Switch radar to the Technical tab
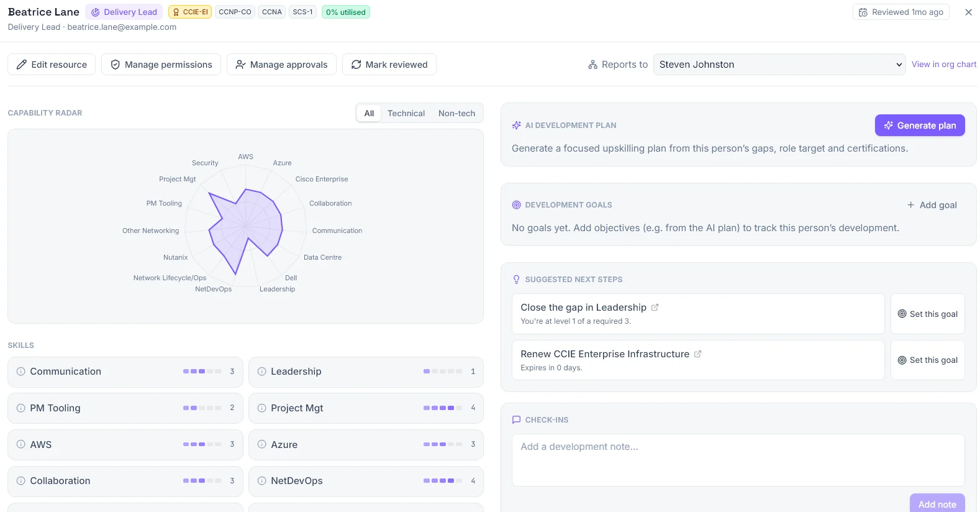The width and height of the screenshot is (980, 512). (x=406, y=113)
